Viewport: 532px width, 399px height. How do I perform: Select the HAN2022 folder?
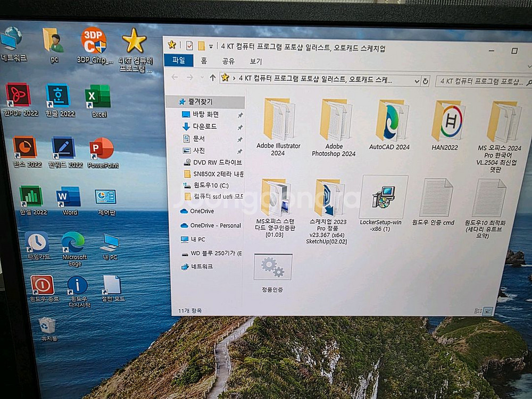click(x=445, y=126)
